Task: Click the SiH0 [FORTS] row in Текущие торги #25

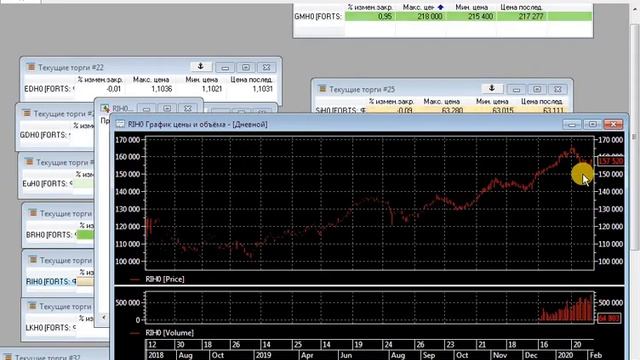Action: 440,110
